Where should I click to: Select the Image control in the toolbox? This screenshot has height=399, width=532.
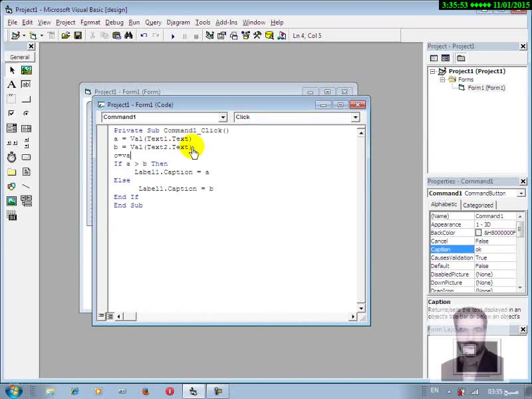pos(11,201)
